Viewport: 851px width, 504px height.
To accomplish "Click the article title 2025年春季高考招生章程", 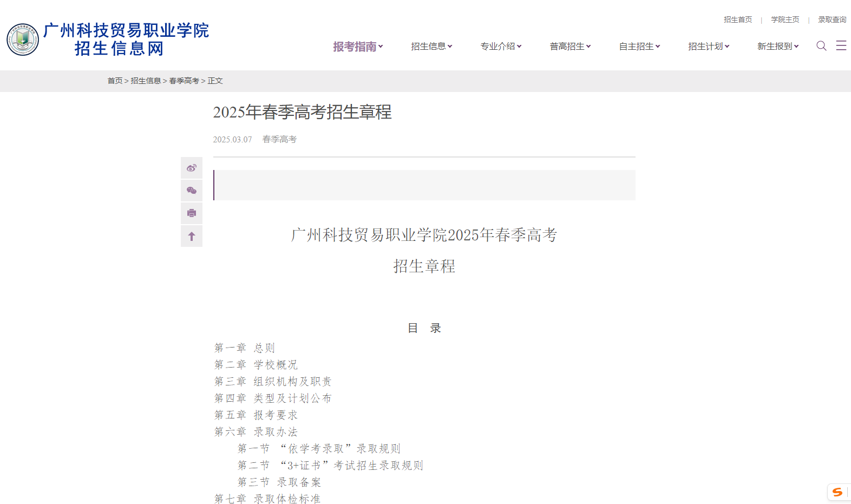I will (x=302, y=112).
